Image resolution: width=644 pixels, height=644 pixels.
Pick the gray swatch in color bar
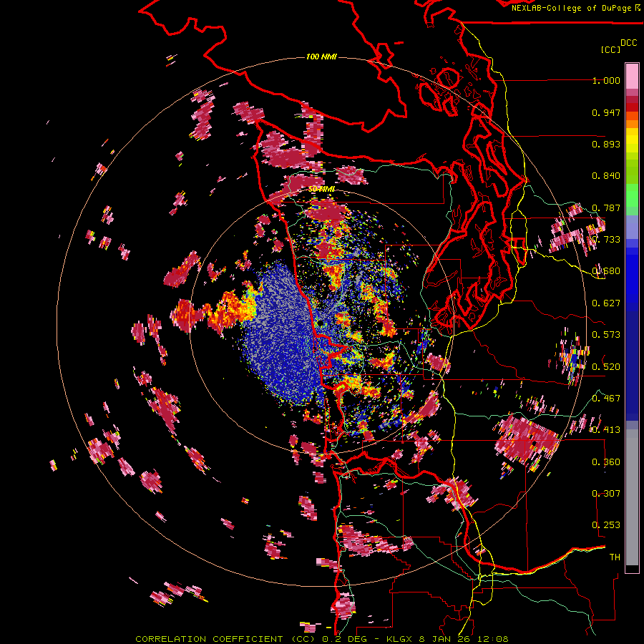[632, 497]
